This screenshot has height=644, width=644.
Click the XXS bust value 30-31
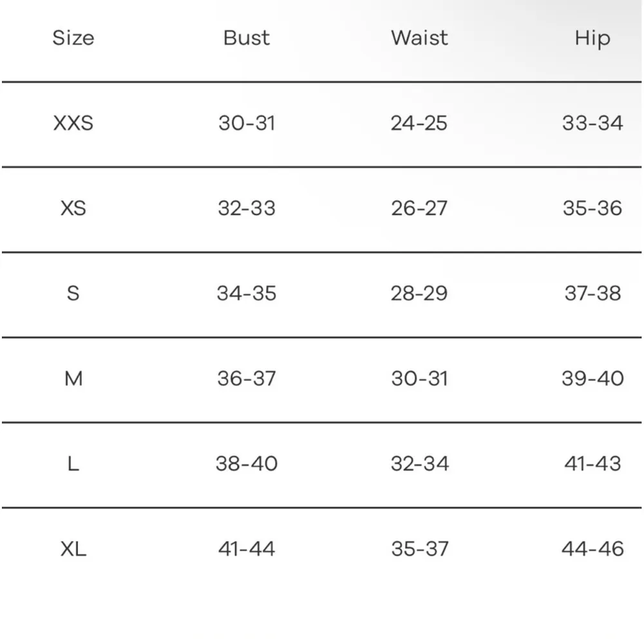click(247, 123)
